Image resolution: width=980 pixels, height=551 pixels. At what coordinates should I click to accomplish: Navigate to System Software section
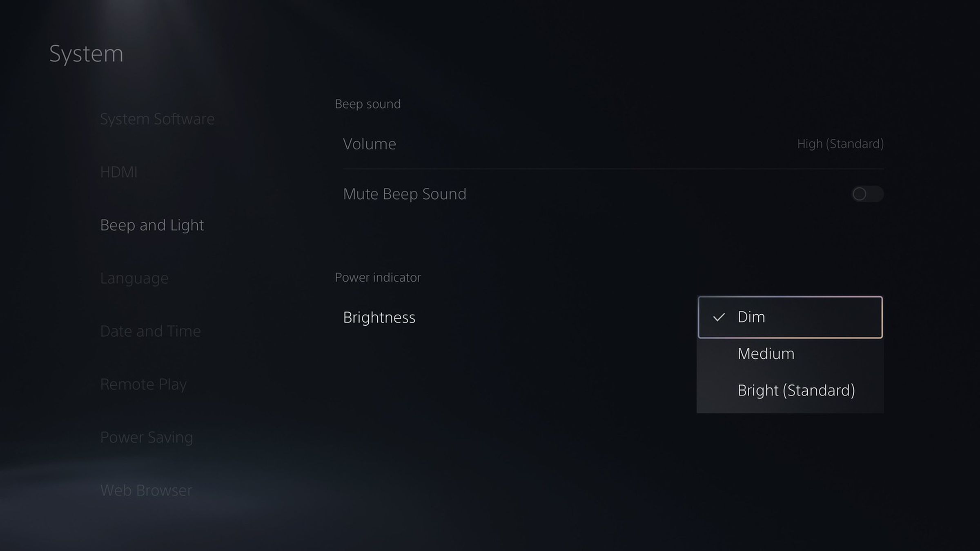[x=157, y=118]
